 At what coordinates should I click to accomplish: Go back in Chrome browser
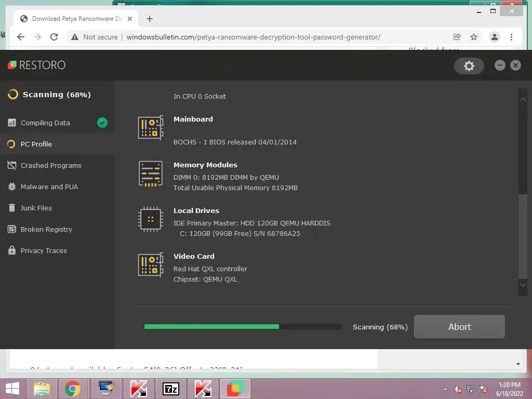click(21, 37)
